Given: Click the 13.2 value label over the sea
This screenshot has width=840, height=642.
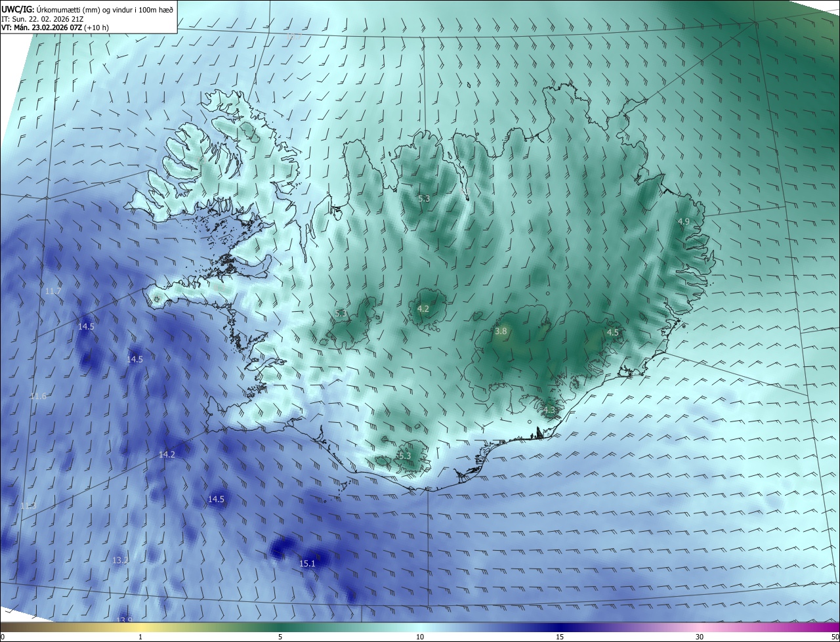Looking at the screenshot, I should (x=120, y=560).
